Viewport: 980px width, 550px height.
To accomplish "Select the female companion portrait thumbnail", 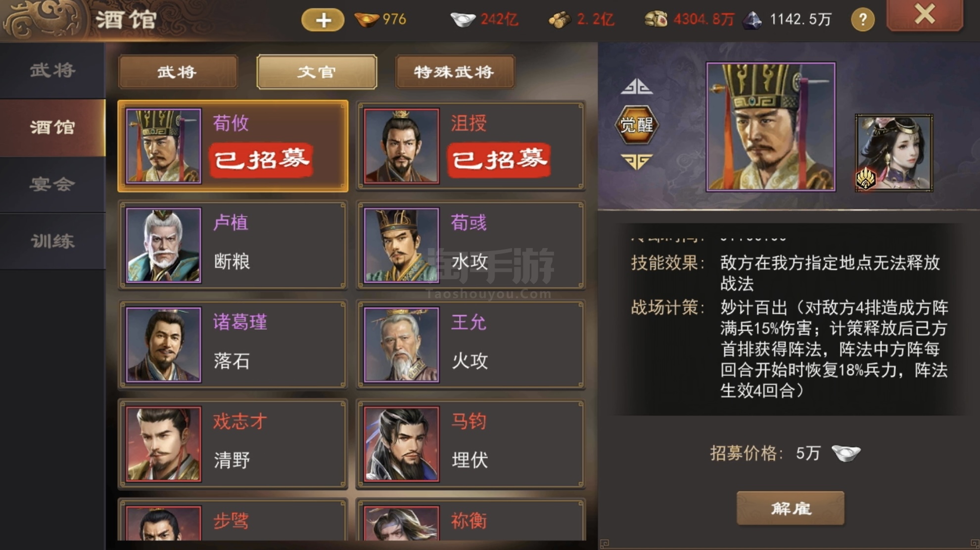I will pos(894,153).
